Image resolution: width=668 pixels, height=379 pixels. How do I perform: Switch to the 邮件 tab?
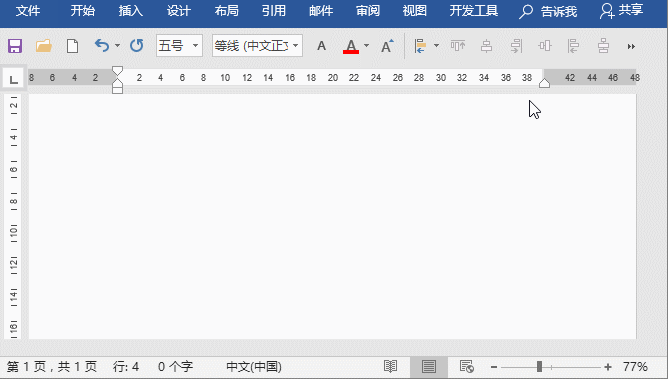321,11
